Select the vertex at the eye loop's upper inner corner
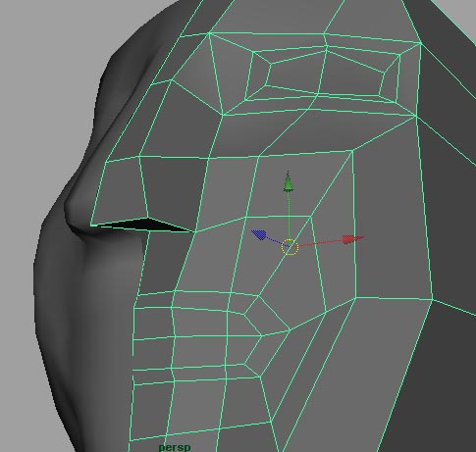The image size is (476, 452). 209,33
